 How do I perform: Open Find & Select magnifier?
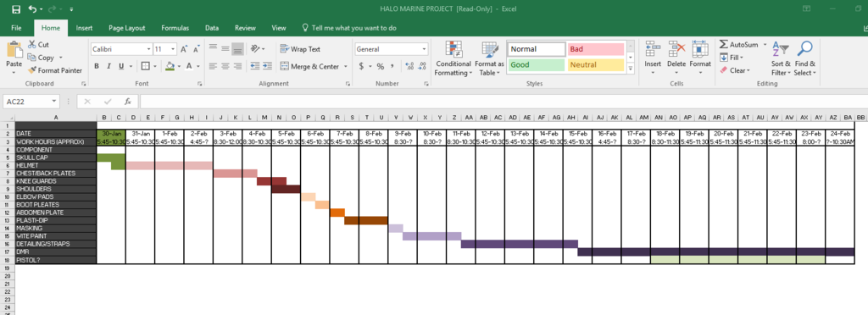pyautogui.click(x=804, y=58)
